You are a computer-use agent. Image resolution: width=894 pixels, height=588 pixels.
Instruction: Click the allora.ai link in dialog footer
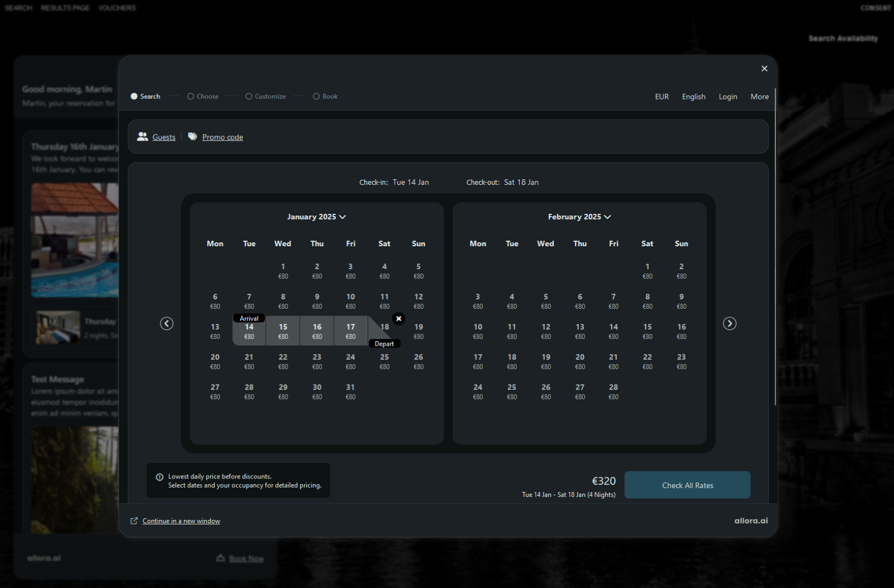click(x=751, y=520)
